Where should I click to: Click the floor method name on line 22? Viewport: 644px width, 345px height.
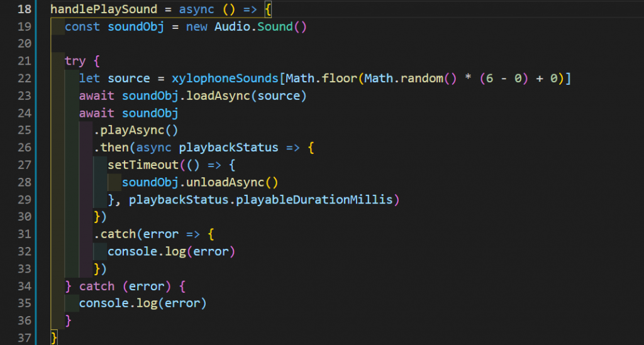tap(339, 79)
